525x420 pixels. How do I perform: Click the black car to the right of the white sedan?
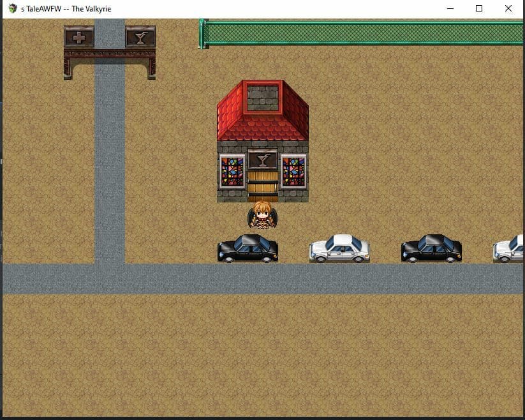(x=431, y=248)
